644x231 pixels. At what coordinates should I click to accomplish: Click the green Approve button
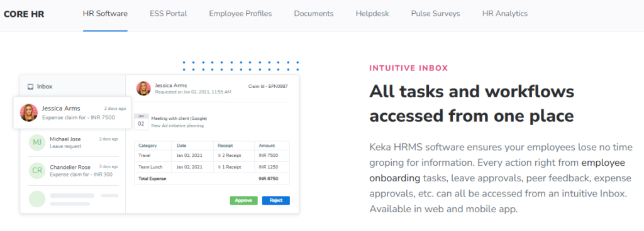(x=243, y=201)
